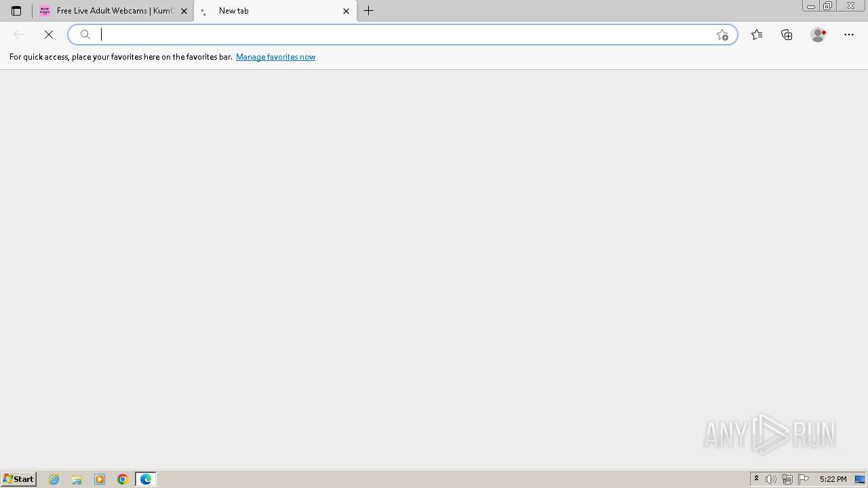Select the New tab tab

275,11
